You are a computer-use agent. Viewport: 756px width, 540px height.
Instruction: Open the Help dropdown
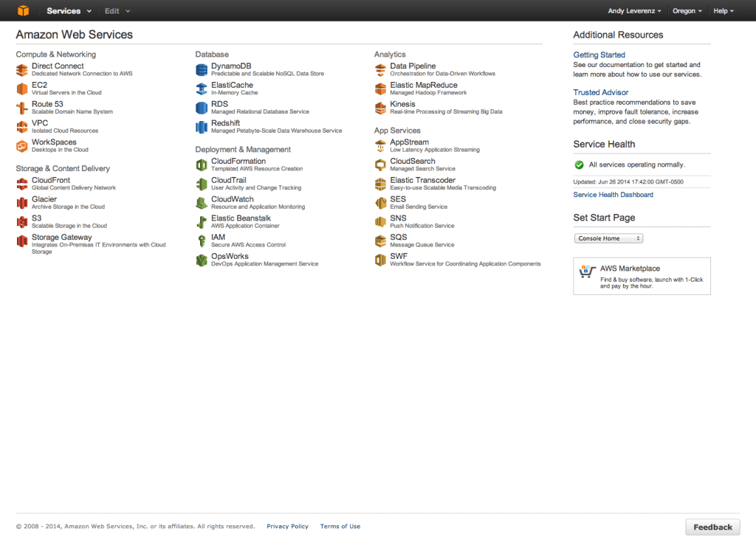pyautogui.click(x=723, y=10)
